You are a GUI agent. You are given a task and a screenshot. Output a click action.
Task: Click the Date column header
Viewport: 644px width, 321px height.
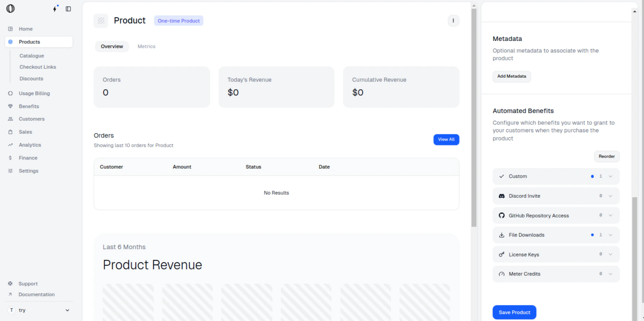click(324, 167)
